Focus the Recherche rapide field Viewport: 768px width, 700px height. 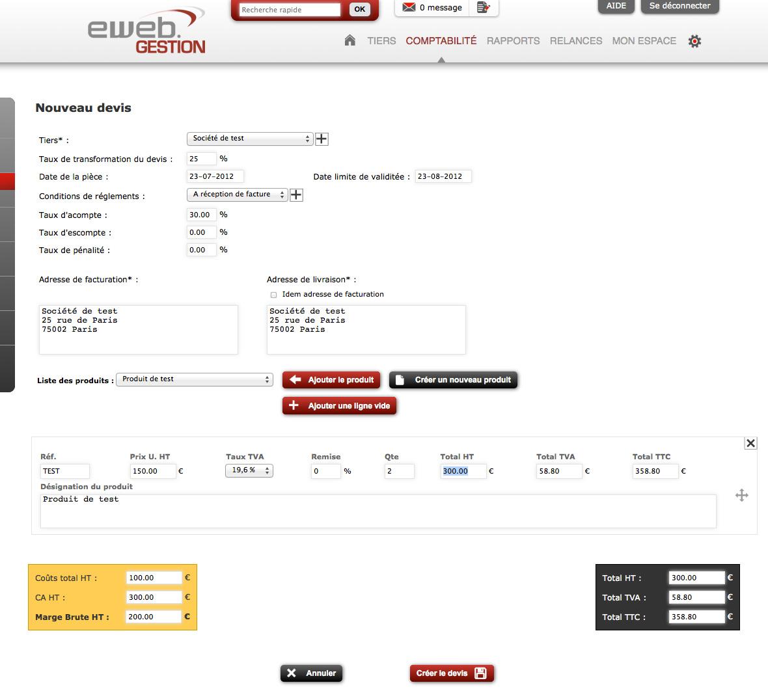[290, 10]
